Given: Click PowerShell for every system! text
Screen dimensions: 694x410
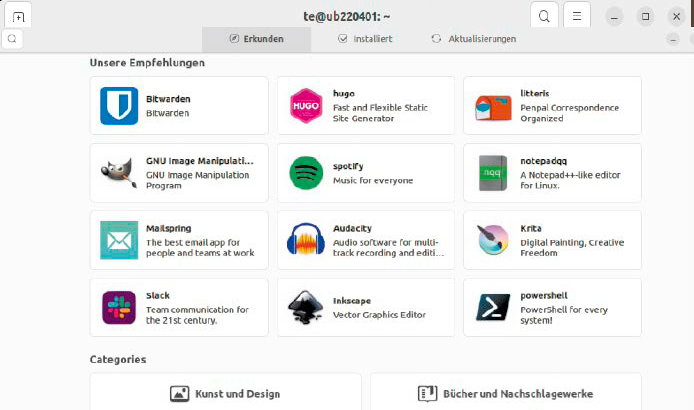Looking at the screenshot, I should point(564,315).
